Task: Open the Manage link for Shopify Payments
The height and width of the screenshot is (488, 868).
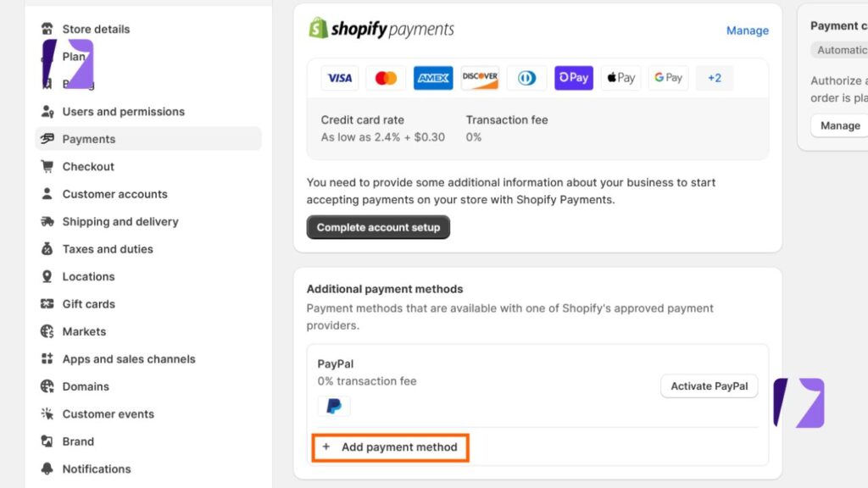Action: [747, 30]
